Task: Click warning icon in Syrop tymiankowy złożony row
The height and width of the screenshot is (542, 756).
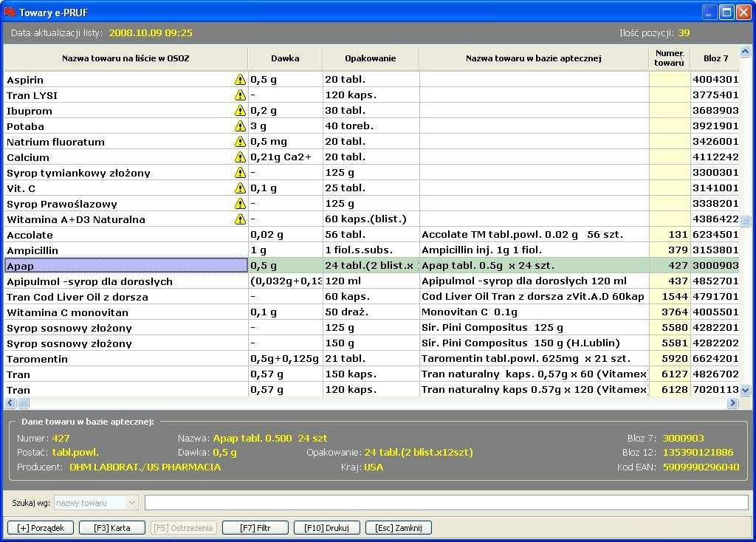Action: coord(240,173)
